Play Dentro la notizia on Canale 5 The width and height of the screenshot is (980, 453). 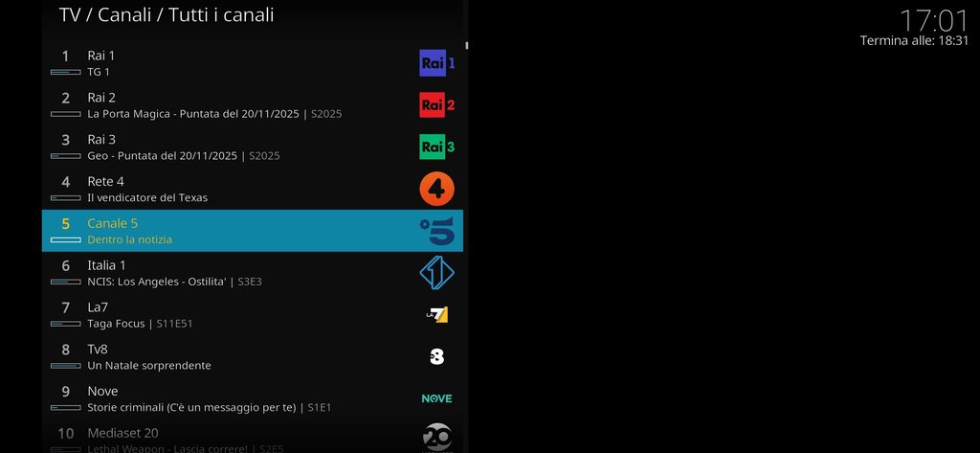point(129,239)
